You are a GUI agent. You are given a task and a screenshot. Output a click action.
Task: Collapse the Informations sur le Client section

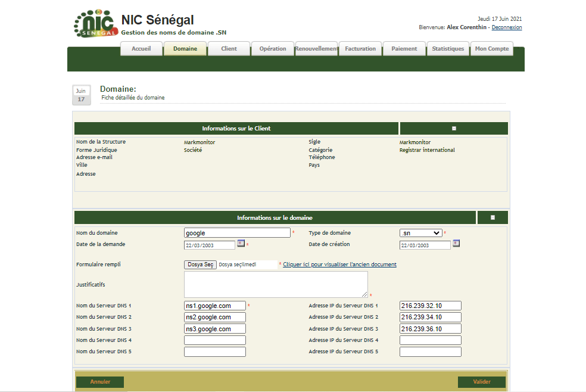tap(454, 129)
